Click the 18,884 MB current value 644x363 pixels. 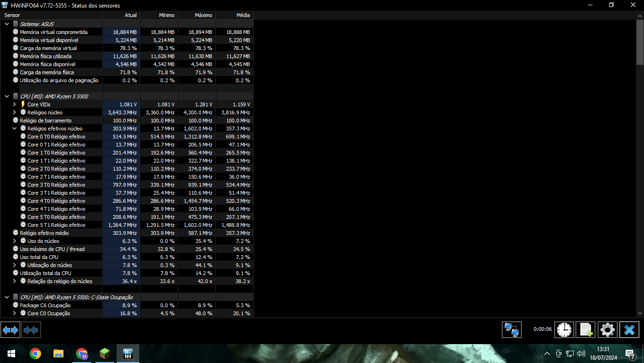click(125, 32)
